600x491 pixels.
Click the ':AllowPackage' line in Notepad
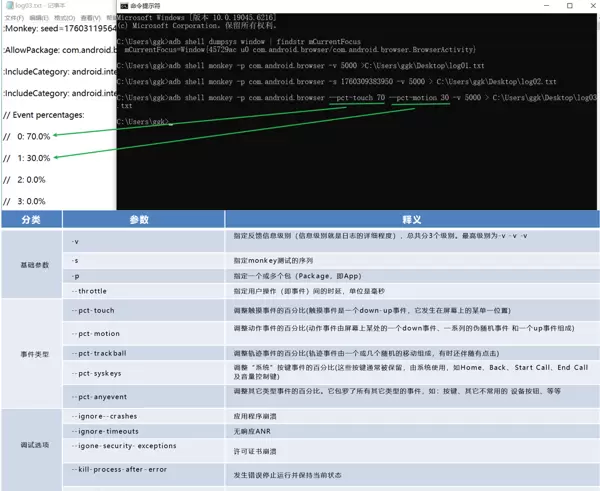point(60,49)
